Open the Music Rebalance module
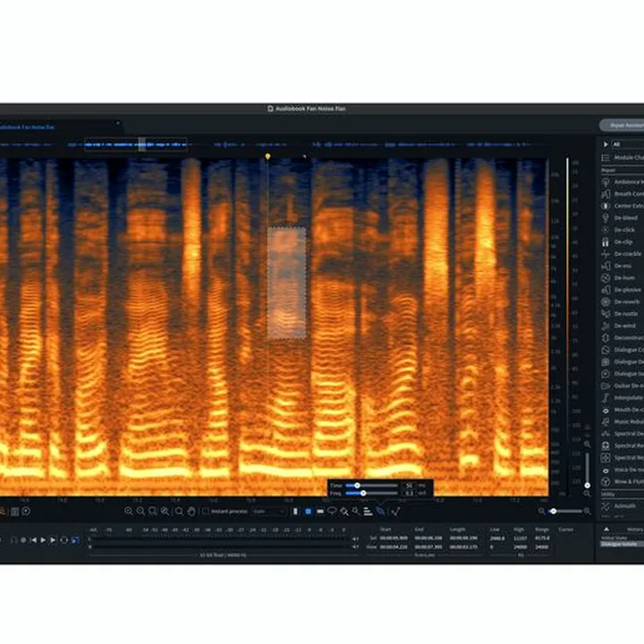 click(623, 422)
